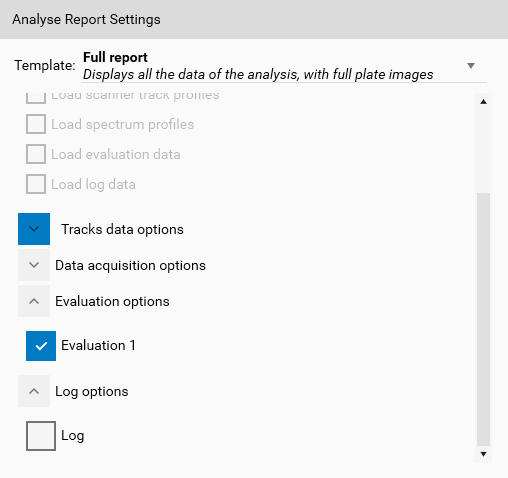This screenshot has width=508, height=478.
Task: Tick Load spectrum profiles checkbox
Action: 36,124
